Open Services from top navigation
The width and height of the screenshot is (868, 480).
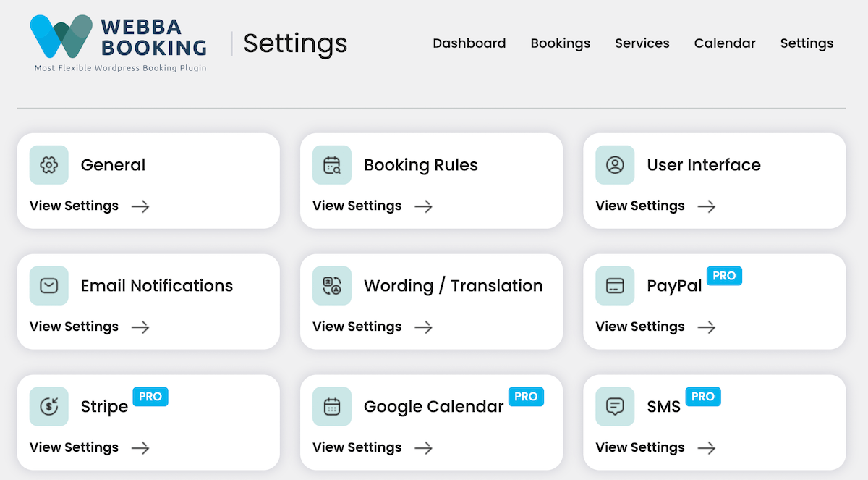tap(642, 43)
